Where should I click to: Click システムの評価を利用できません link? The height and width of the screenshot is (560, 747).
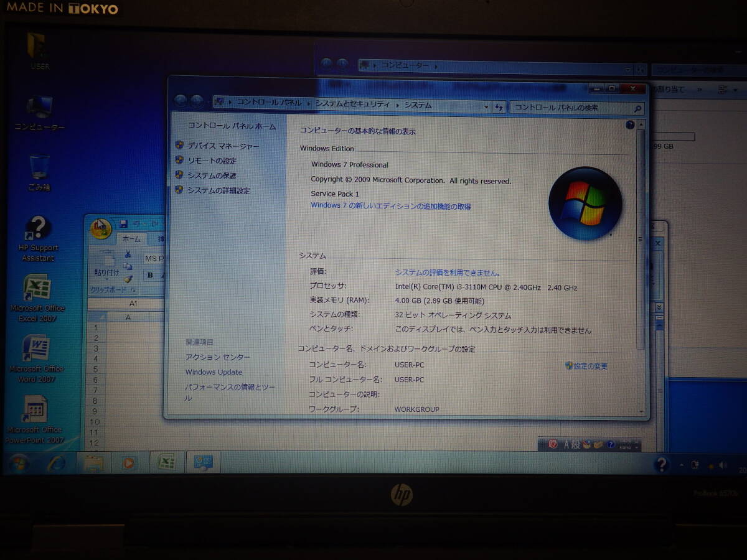(x=448, y=273)
